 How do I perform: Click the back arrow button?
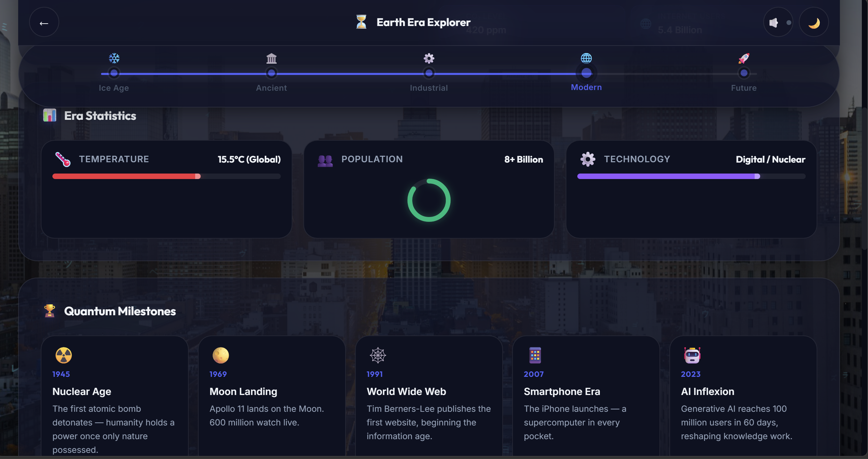(x=44, y=23)
